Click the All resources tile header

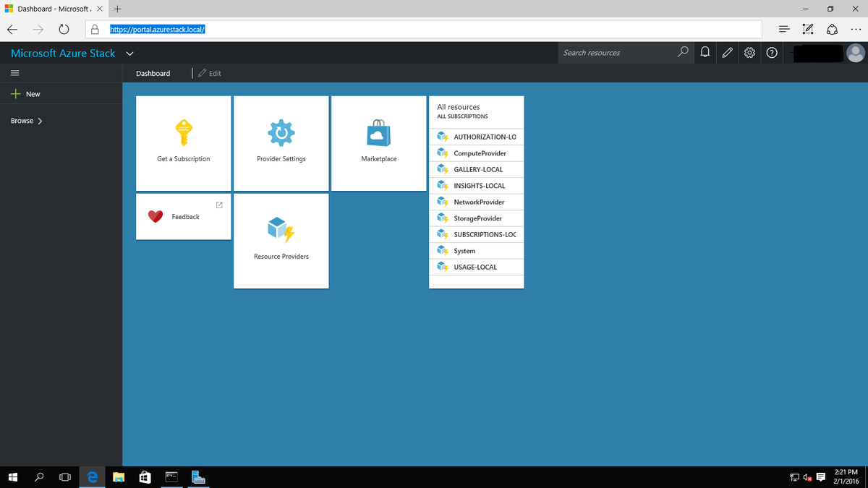pyautogui.click(x=477, y=111)
